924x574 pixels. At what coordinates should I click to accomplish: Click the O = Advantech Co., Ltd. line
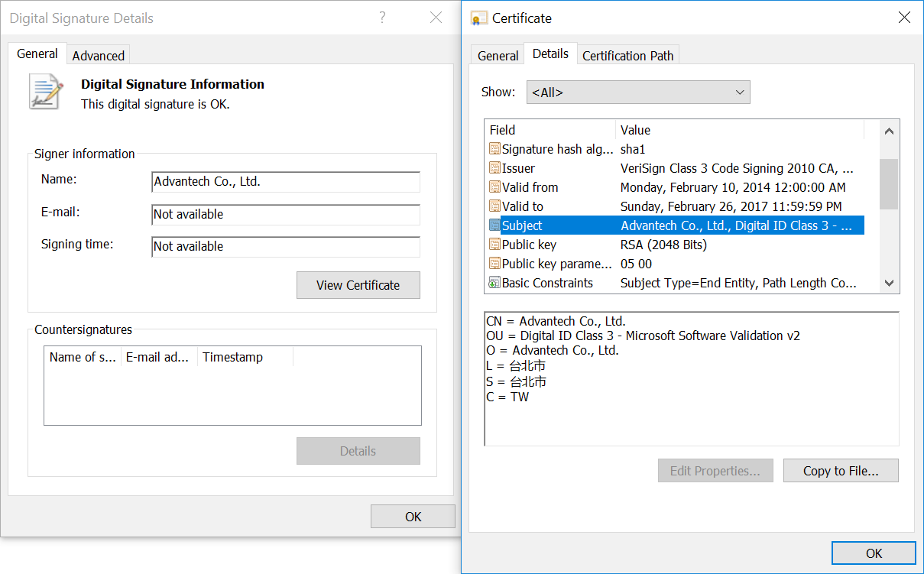[553, 350]
